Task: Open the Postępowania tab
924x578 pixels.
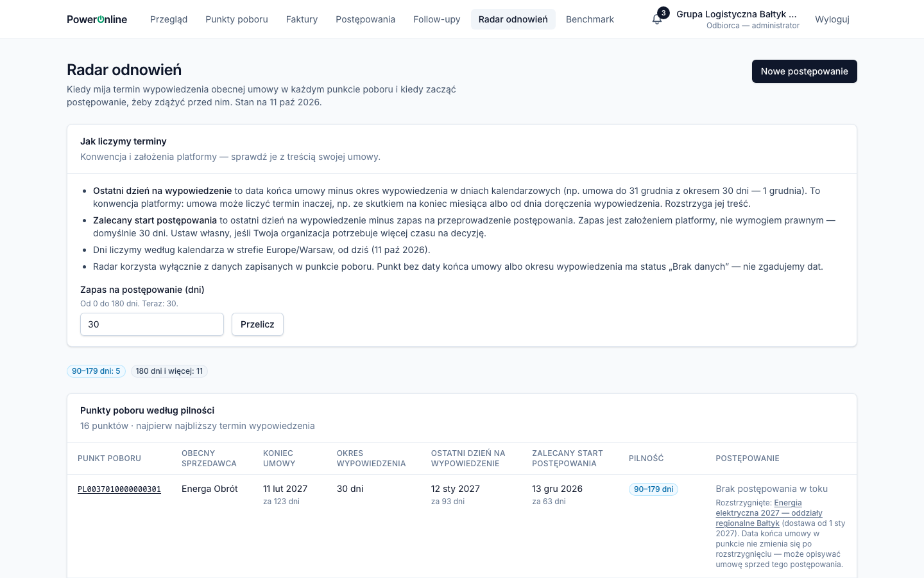Action: coord(366,19)
